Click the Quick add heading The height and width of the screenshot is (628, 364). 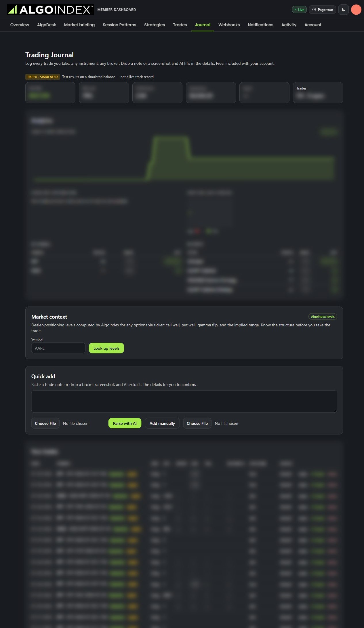[43, 376]
